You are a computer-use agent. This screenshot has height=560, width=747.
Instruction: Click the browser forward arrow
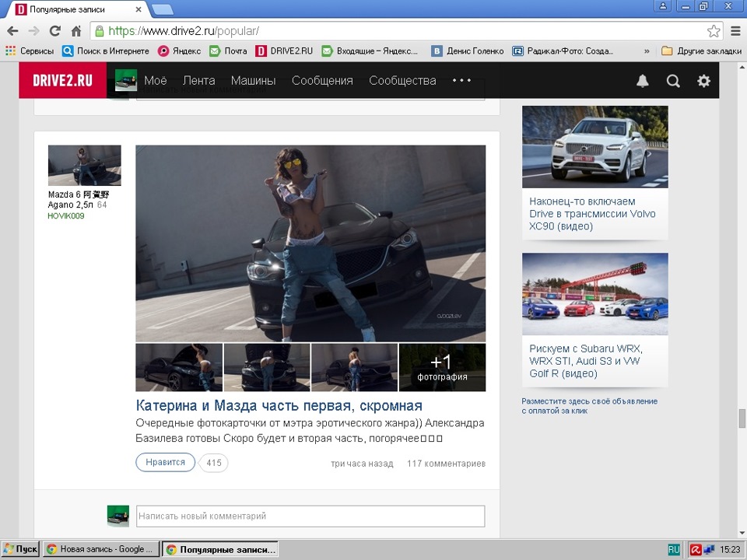[x=33, y=31]
